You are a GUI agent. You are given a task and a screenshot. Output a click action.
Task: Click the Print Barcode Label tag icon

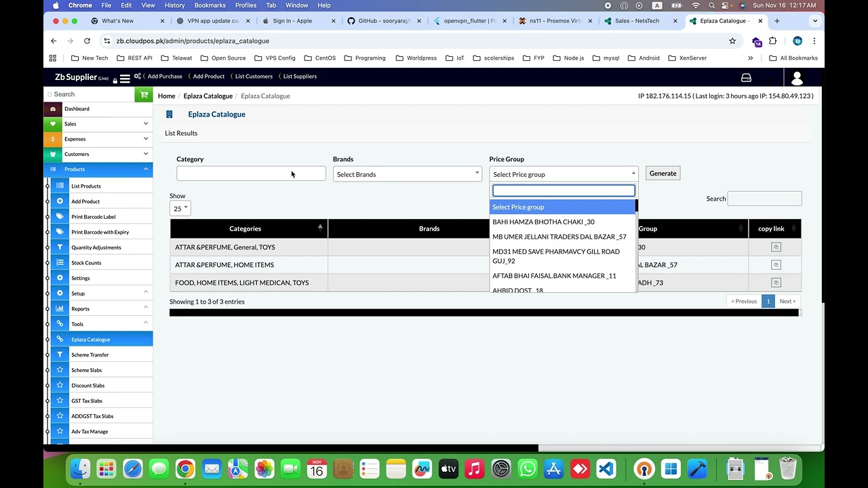(60, 217)
